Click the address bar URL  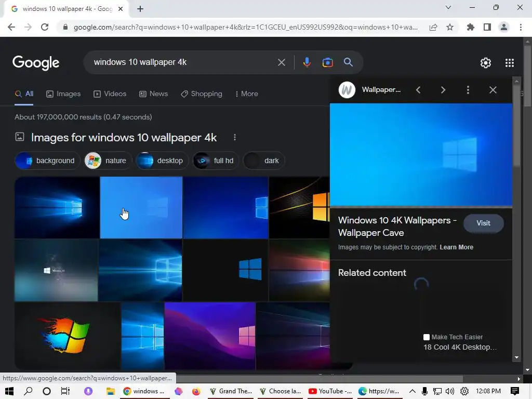pyautogui.click(x=245, y=27)
